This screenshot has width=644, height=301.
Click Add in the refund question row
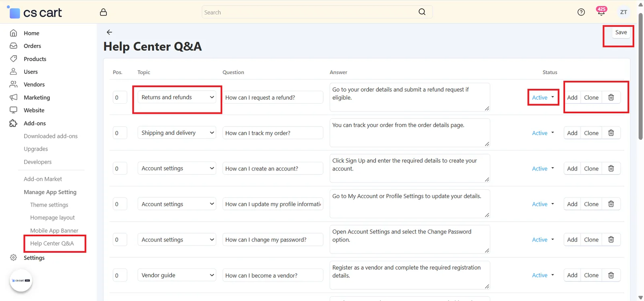pos(572,97)
